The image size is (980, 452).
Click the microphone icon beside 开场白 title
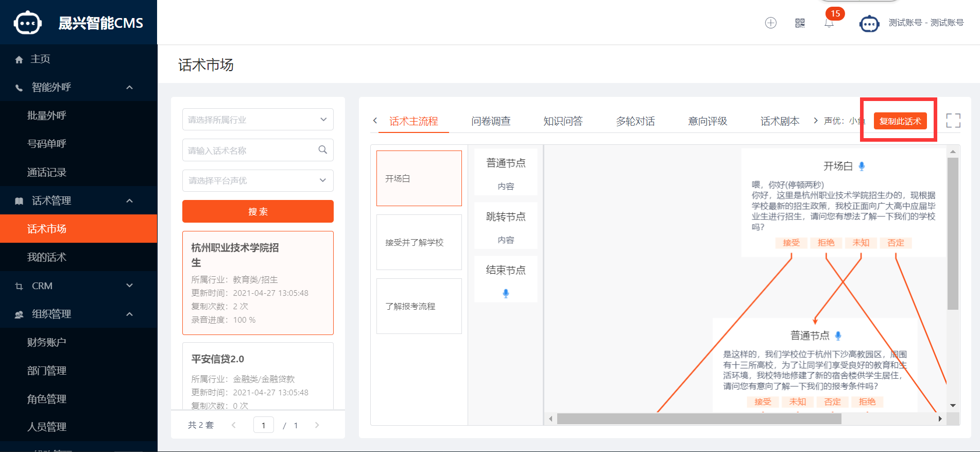coord(862,166)
